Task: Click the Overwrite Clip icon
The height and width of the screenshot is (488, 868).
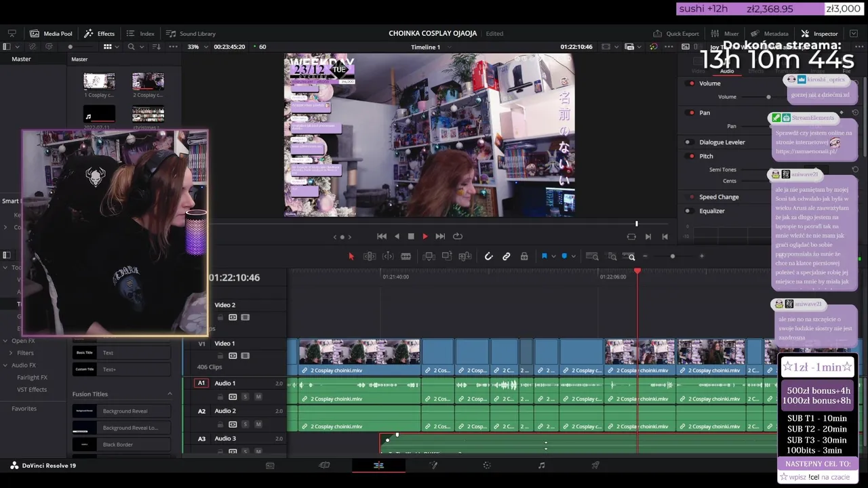Action: pos(447,256)
